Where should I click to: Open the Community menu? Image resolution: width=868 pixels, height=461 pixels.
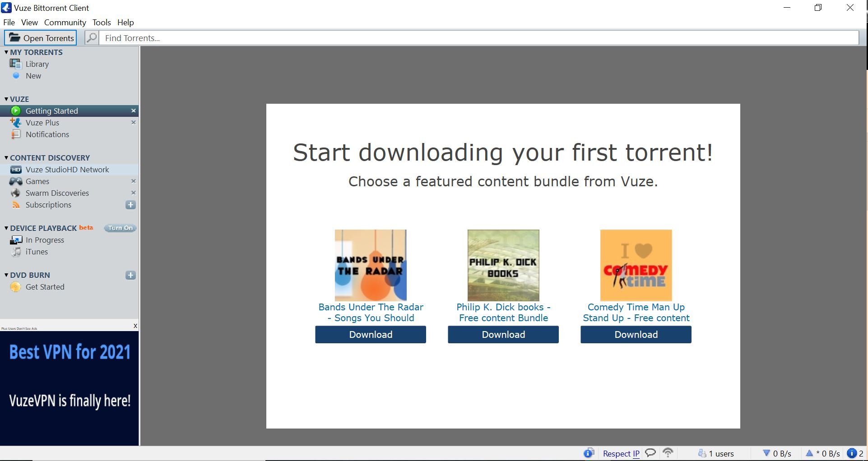click(x=65, y=23)
